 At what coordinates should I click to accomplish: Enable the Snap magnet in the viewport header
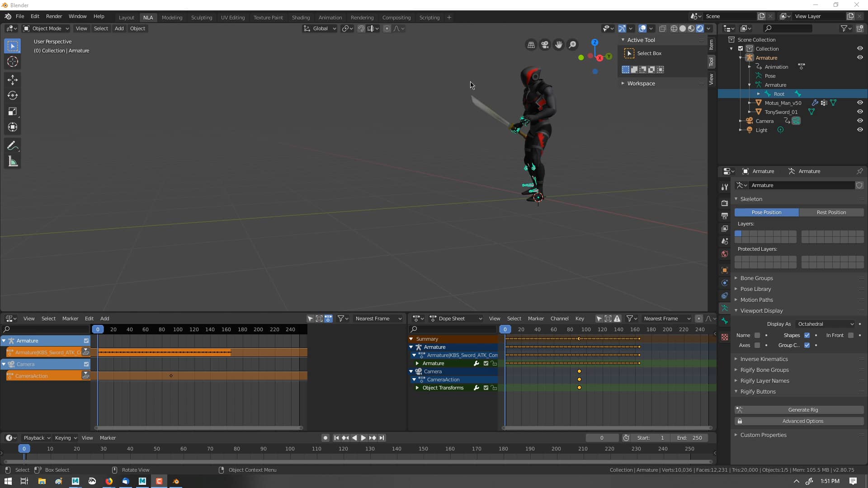(x=361, y=28)
